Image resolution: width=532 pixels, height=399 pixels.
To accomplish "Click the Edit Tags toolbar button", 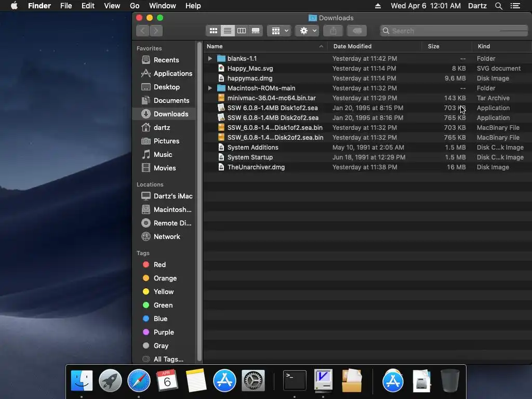I will pos(357,31).
